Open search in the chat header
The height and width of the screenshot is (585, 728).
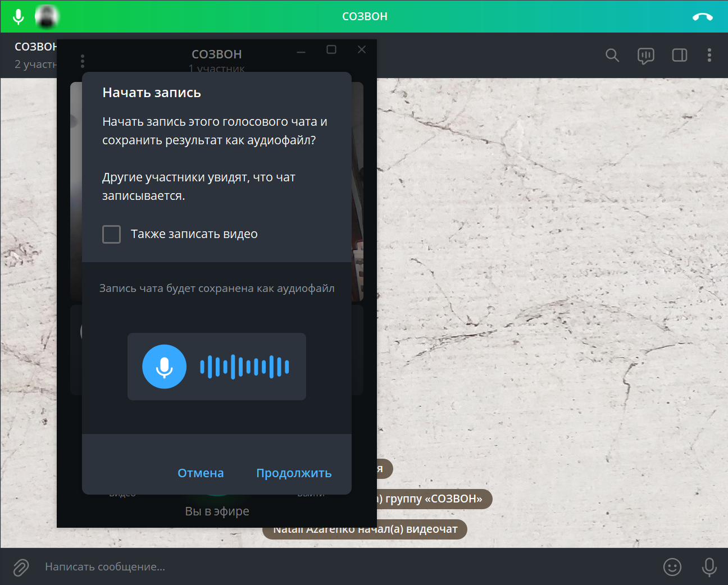click(x=612, y=55)
